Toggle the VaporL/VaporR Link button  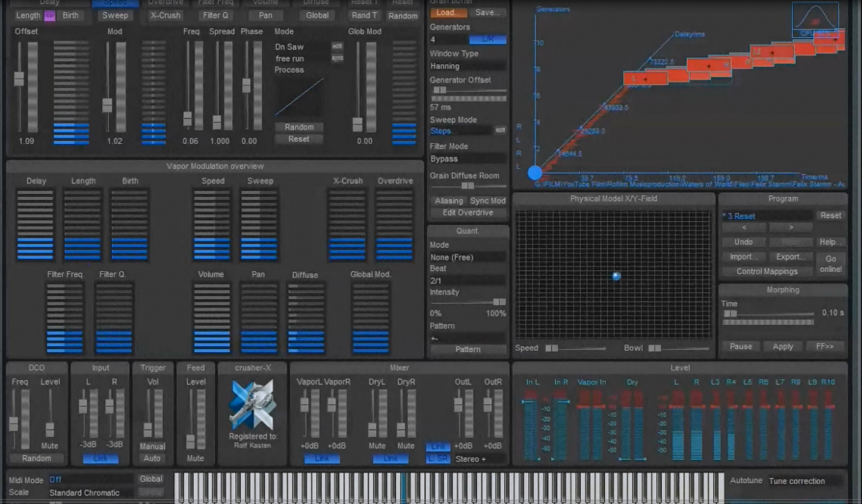click(321, 458)
